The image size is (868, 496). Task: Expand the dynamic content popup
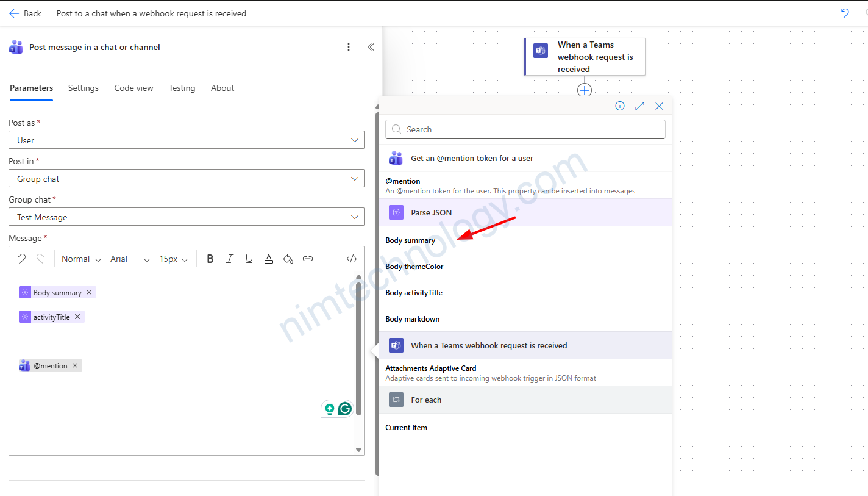(639, 106)
